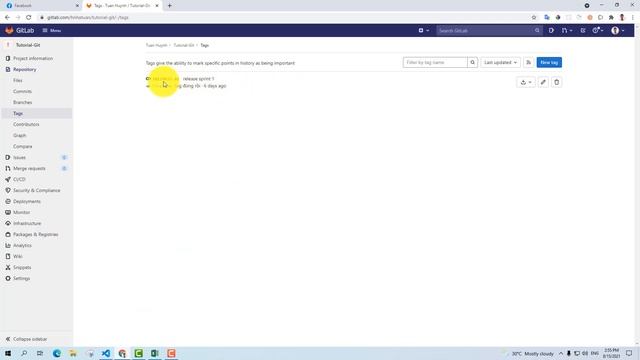The image size is (640, 360).
Task: Open the Tutorial-Git project sidebar title
Action: pos(28,45)
